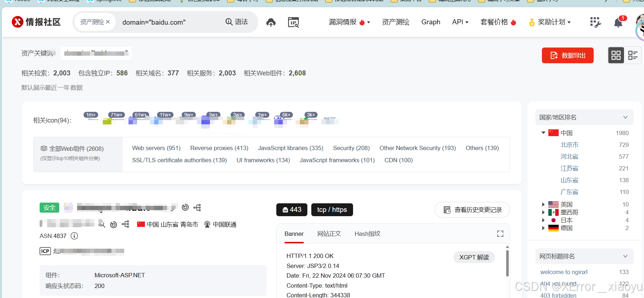Click the 情报社区 logo

click(36, 22)
